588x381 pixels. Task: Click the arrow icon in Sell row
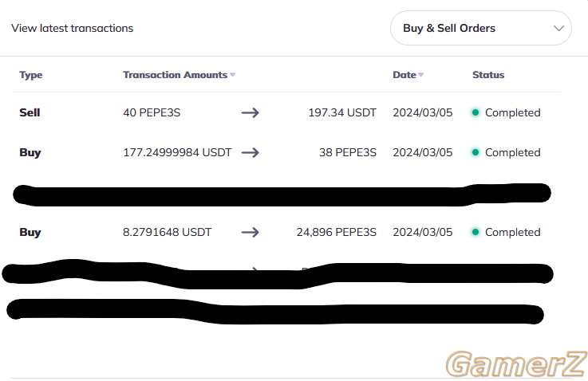click(251, 112)
